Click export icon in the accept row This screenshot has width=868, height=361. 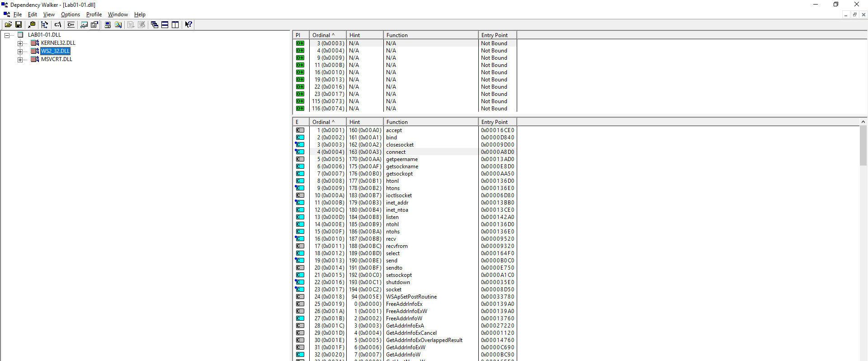tap(300, 130)
